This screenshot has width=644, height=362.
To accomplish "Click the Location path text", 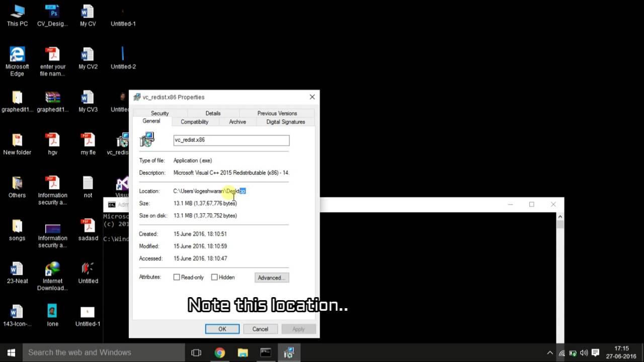I will coord(209,191).
